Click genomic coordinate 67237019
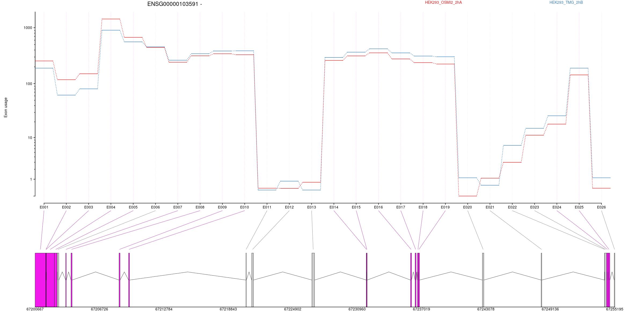The width and height of the screenshot is (644, 322). (422, 309)
